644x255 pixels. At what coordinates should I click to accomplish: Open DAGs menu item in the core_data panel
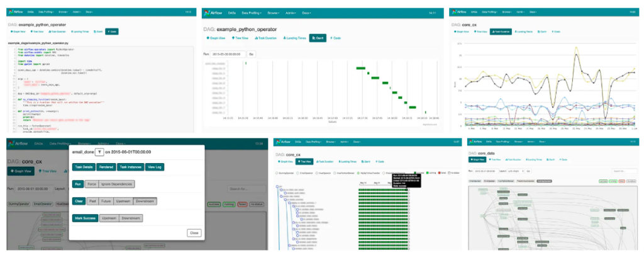(489, 142)
